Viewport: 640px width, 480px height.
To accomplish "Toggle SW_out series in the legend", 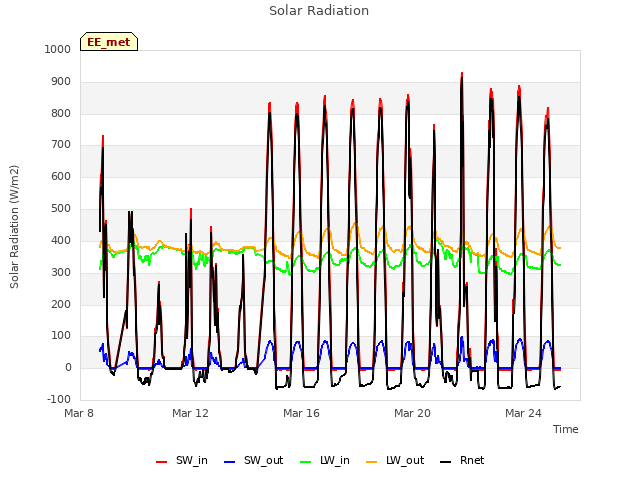I will (253, 460).
